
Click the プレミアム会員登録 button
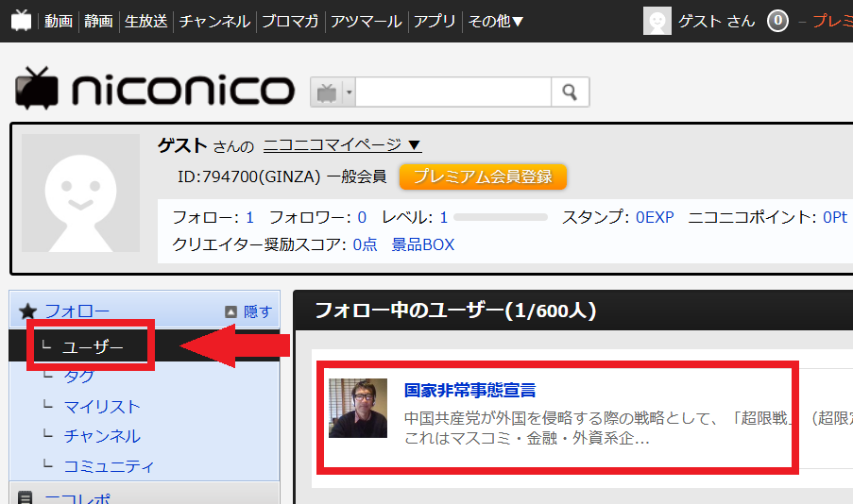click(483, 176)
